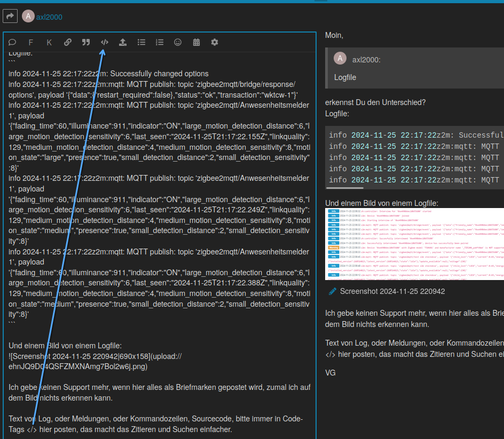The image size is (504, 439).
Task: Click into the editor text at 'Und einem Bild von einem Logfile:'
Action: coord(65,346)
